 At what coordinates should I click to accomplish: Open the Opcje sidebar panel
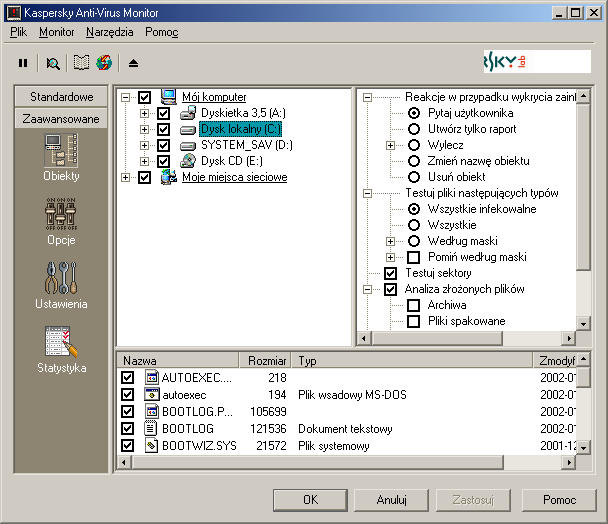pyautogui.click(x=61, y=222)
